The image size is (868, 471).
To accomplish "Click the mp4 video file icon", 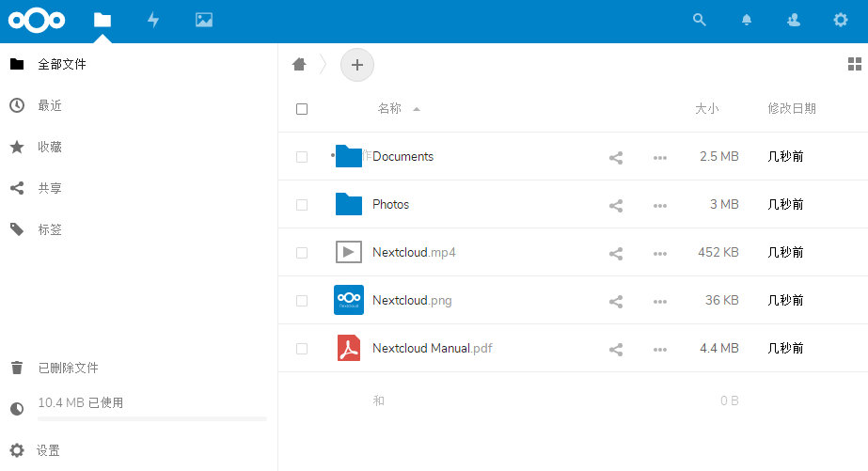I will (349, 252).
